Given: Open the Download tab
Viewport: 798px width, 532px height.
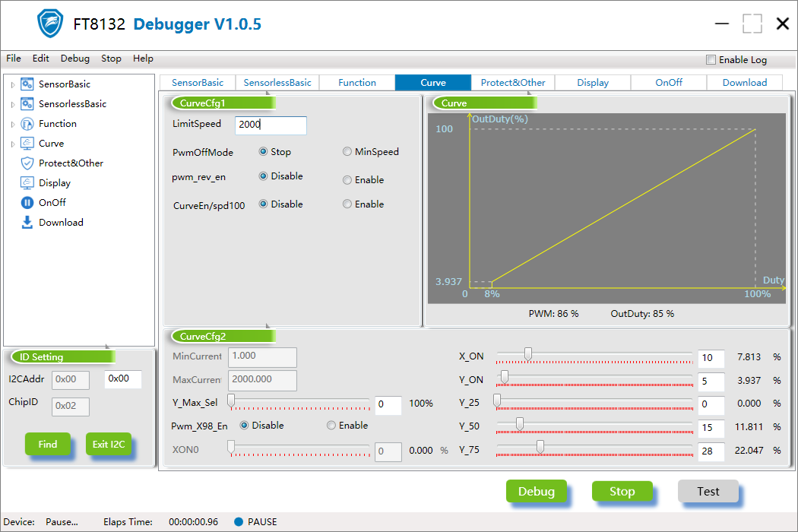Looking at the screenshot, I should (x=745, y=83).
